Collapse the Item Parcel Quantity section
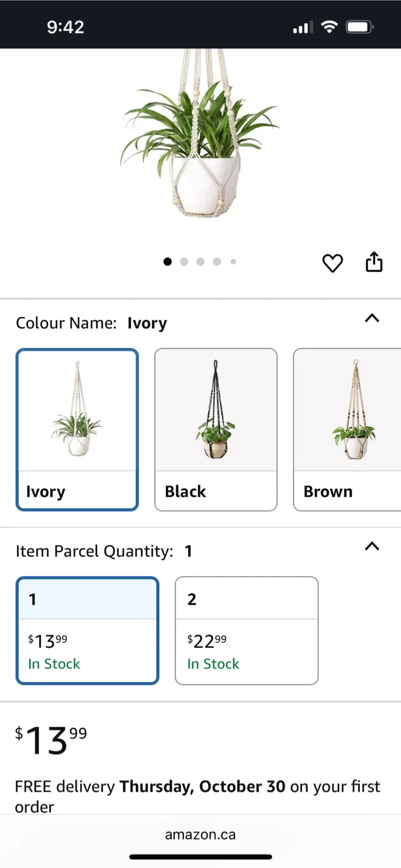Image resolution: width=401 pixels, height=868 pixels. click(x=372, y=546)
